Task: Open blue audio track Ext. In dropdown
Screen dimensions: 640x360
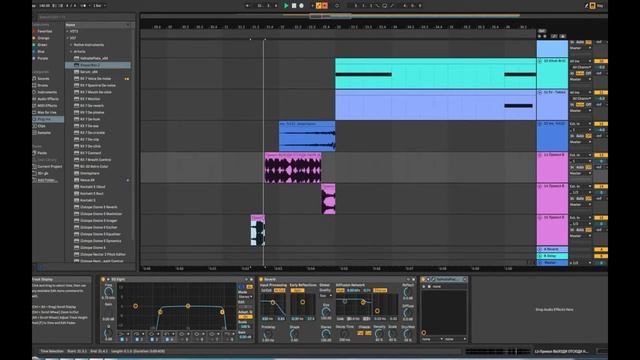Action: (580, 124)
